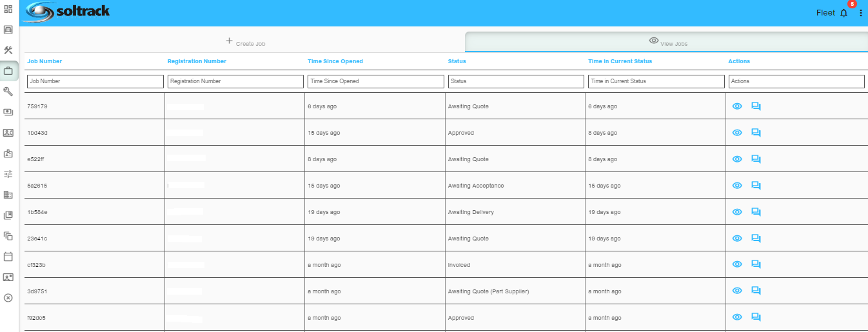868x332 pixels.
Task: Open notifications bell with 5 badge
Action: pos(844,13)
